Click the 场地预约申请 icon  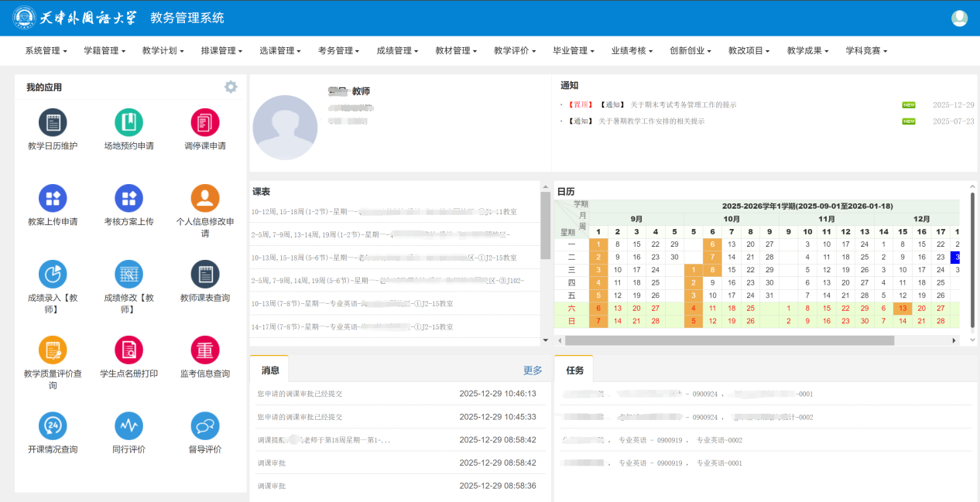[x=128, y=123]
